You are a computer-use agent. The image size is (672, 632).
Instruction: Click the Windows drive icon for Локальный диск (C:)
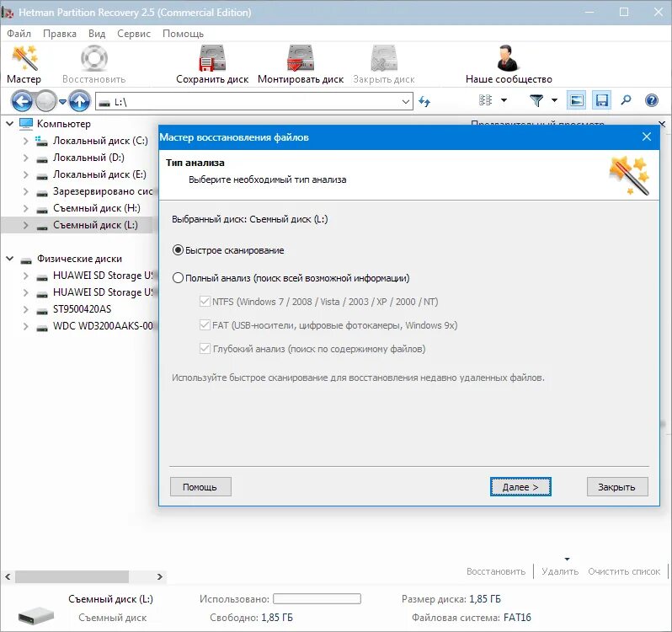(41, 141)
